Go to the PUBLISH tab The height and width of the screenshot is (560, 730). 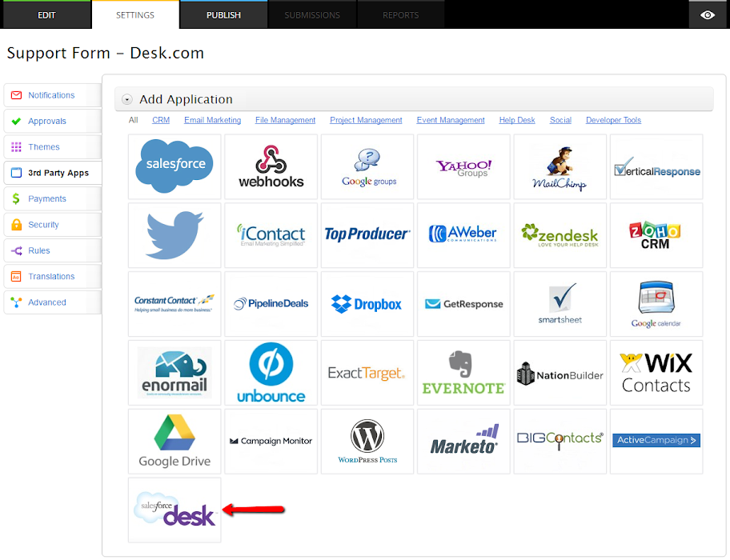[224, 15]
